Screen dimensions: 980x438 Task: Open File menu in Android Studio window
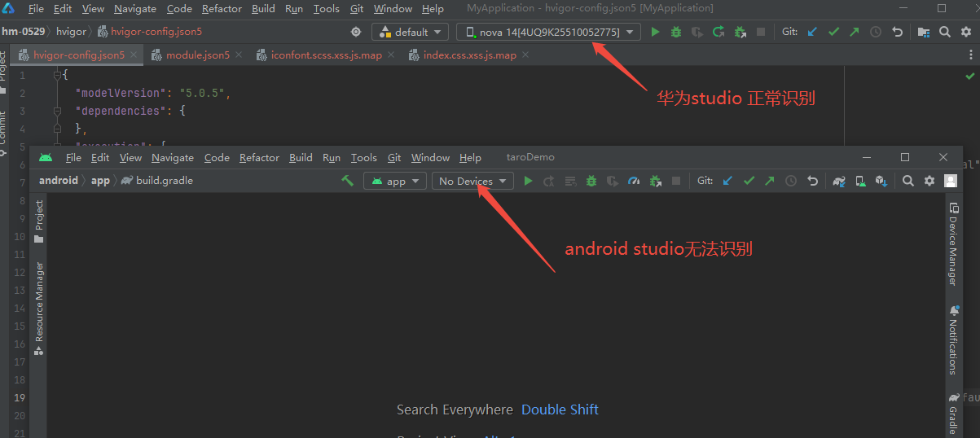[73, 157]
